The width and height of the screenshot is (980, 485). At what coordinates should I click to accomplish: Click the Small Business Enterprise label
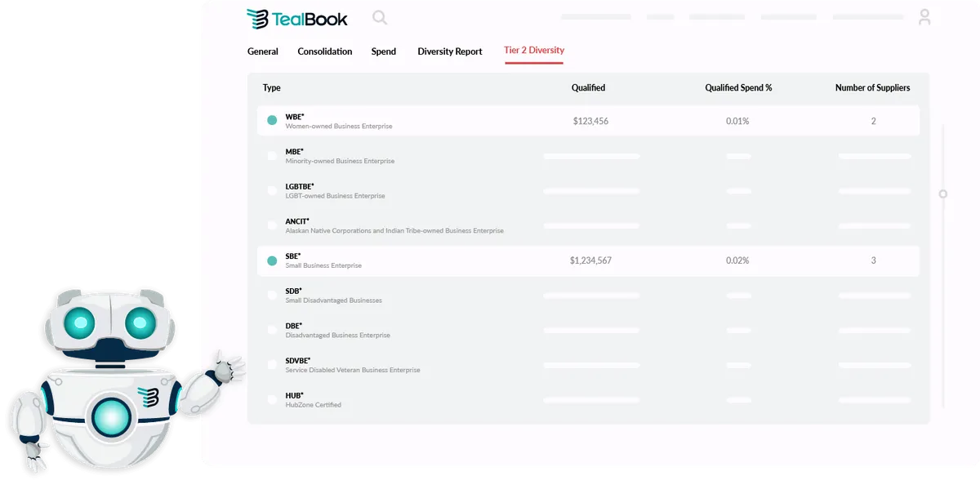tap(323, 265)
